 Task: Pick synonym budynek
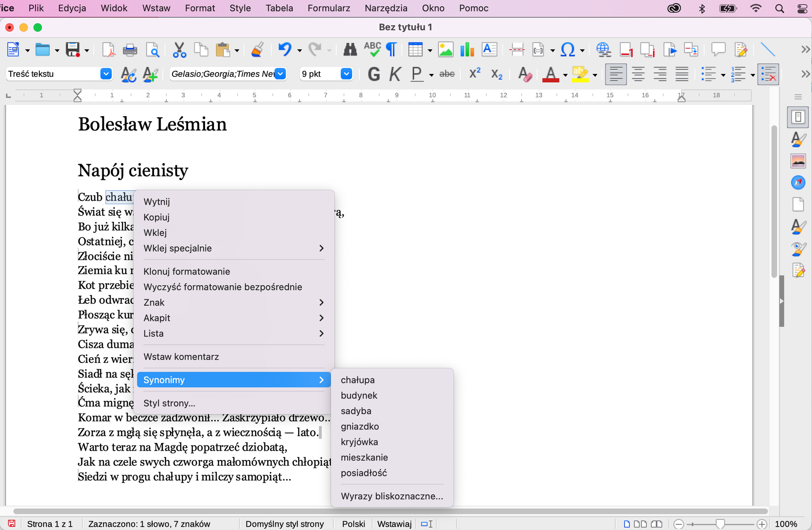pos(392,396)
